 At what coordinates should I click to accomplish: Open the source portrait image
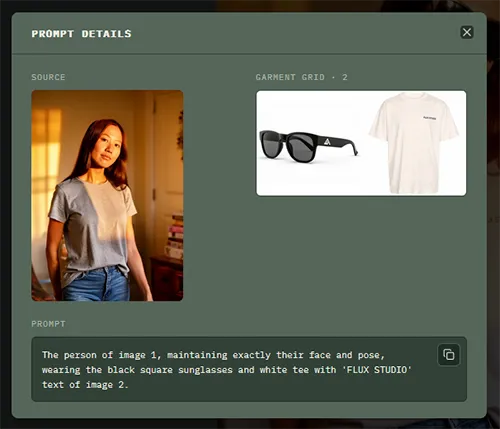(x=107, y=196)
